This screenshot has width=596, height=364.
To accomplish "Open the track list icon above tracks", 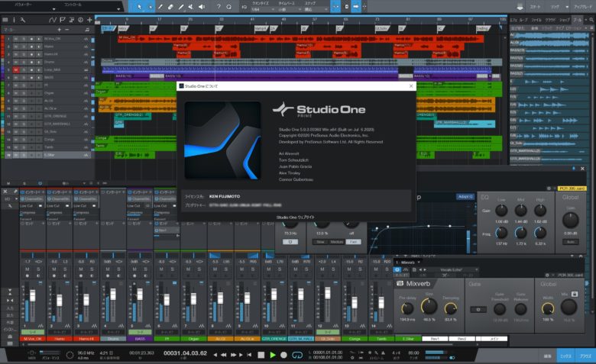I will click(5, 20).
